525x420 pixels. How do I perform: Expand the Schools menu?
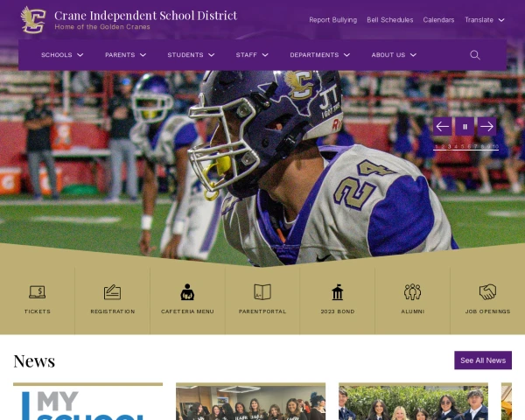point(62,55)
